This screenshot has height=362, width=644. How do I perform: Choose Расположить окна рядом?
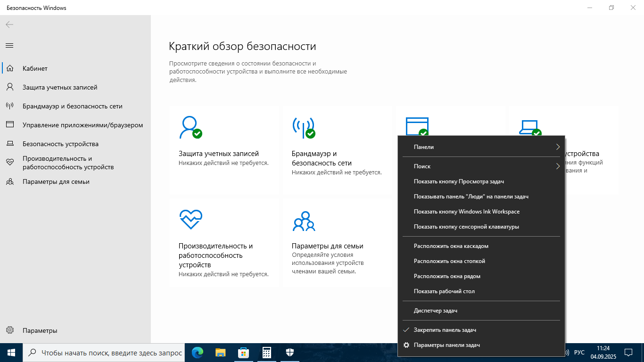point(481,276)
